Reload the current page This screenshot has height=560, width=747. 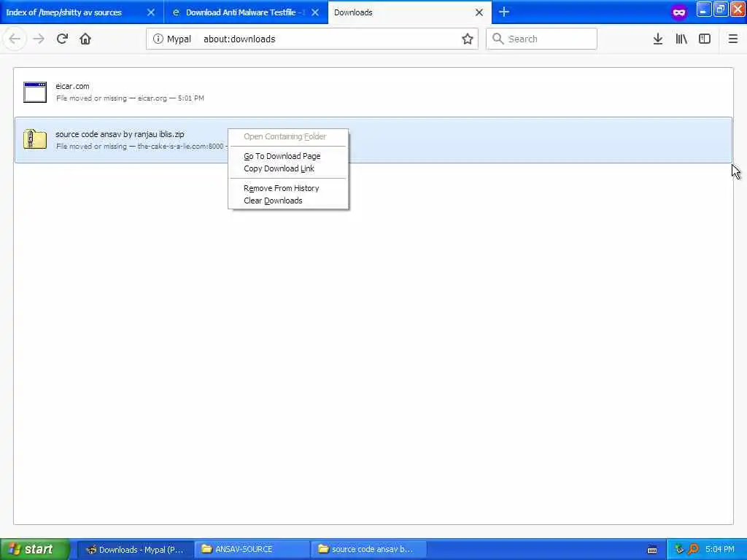point(62,39)
